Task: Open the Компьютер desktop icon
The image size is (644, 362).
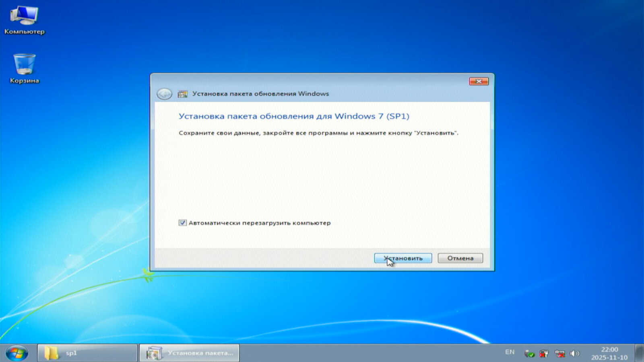Action: 25,20
